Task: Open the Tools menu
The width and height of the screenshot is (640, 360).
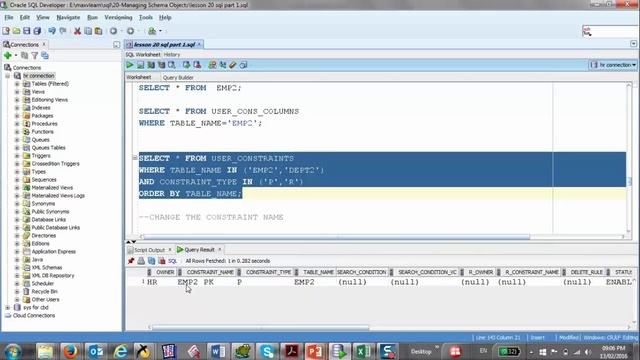Action: 146,18
